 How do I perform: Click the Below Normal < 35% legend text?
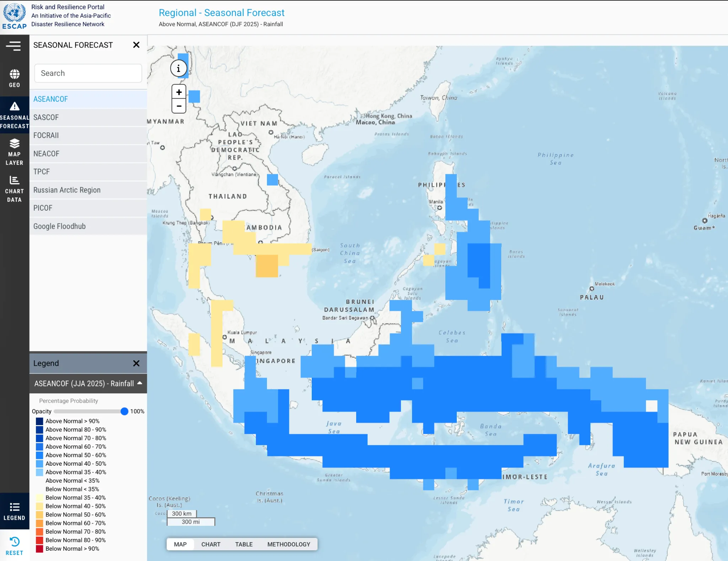[x=72, y=489]
